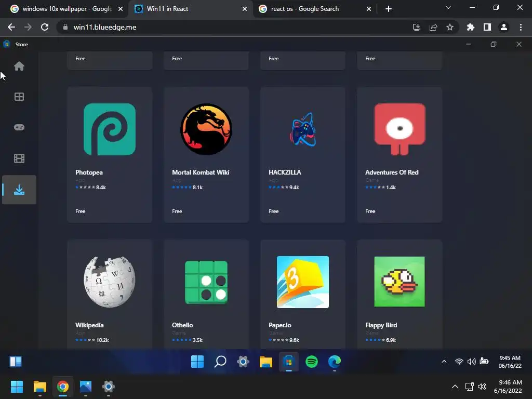Viewport: 532px width, 399px height.
Task: Open the Win11 Widgets panel icon
Action: (x=16, y=362)
